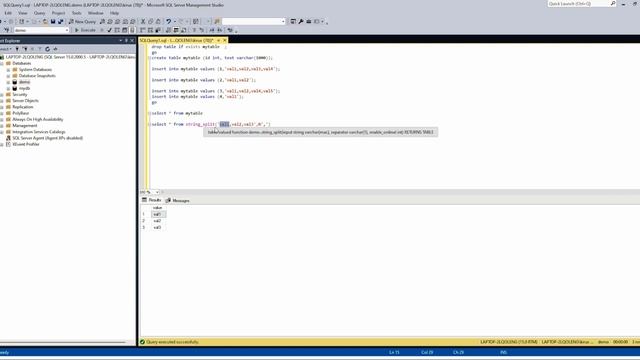Select SQL Server Agent node
Screen dimensions: 640x360
coord(47,138)
